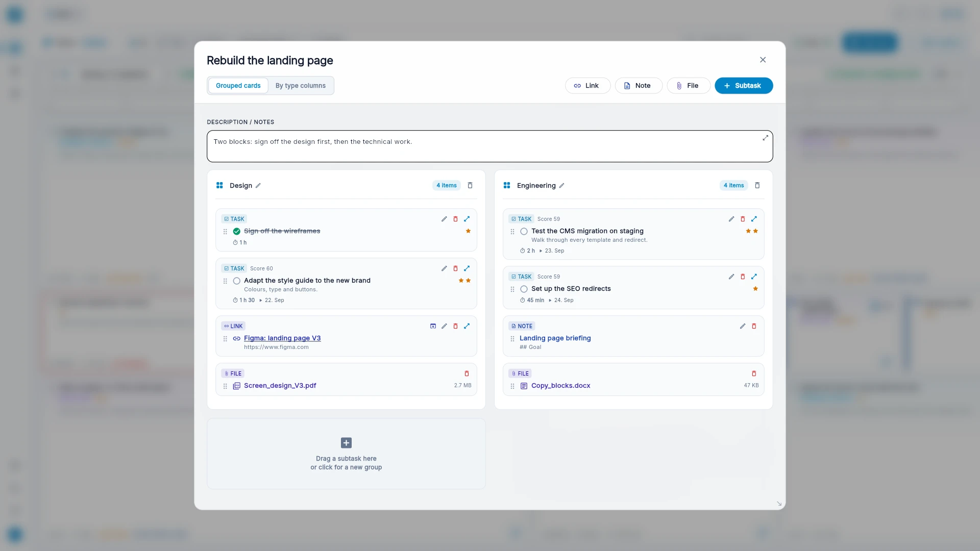Switch to By type columns view
Viewport: 980px width, 551px height.
click(301, 86)
